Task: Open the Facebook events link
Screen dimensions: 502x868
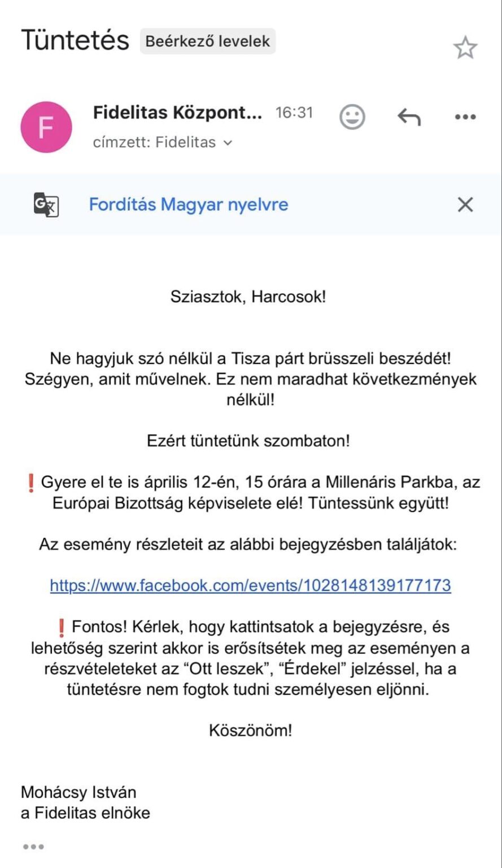Action: pyautogui.click(x=251, y=585)
